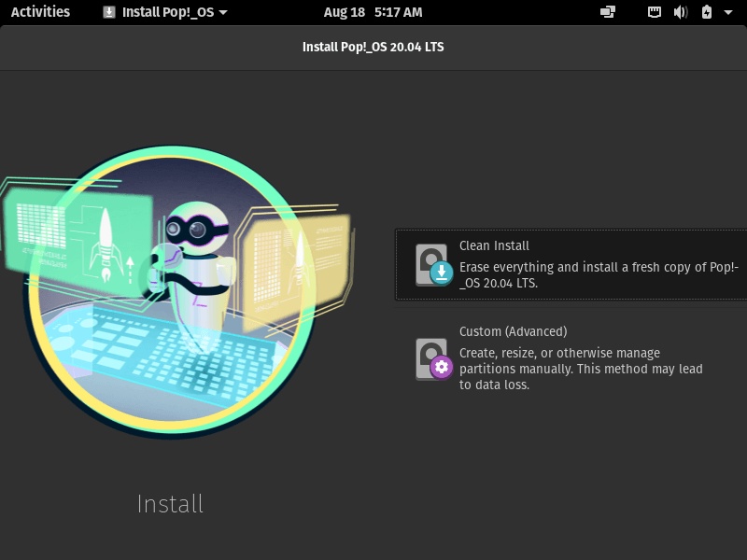Open the Activities overview

coord(40,12)
